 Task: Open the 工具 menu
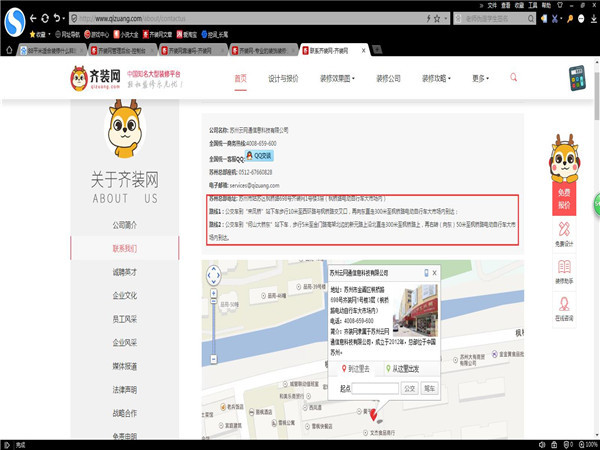click(x=533, y=5)
